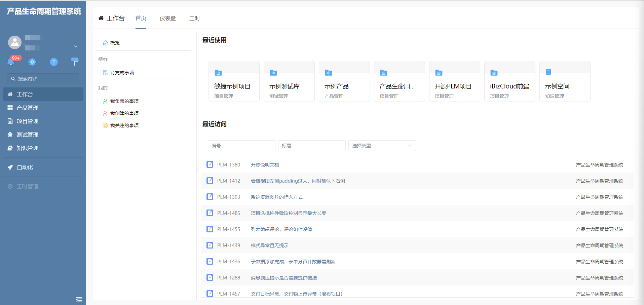Open the theme paint roller icon

(x=75, y=62)
